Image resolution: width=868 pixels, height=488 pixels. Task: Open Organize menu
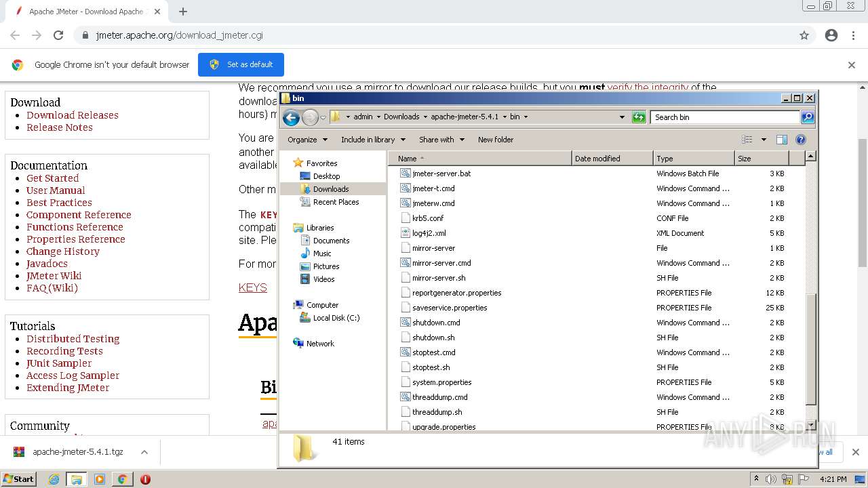pyautogui.click(x=307, y=140)
